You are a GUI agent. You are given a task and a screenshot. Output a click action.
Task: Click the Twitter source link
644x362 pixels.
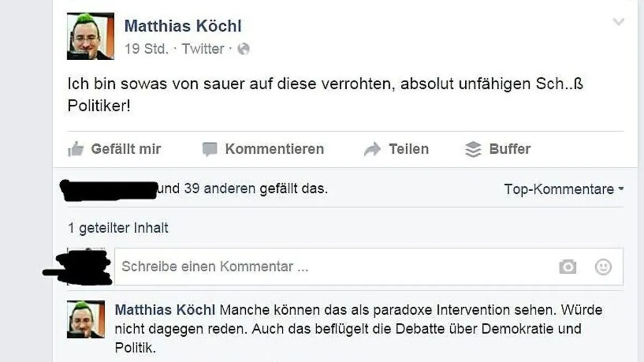point(203,49)
